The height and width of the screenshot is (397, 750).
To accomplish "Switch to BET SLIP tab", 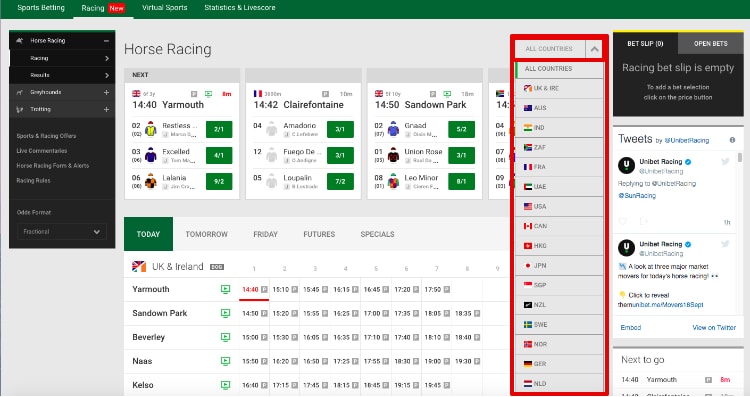I will 645,44.
